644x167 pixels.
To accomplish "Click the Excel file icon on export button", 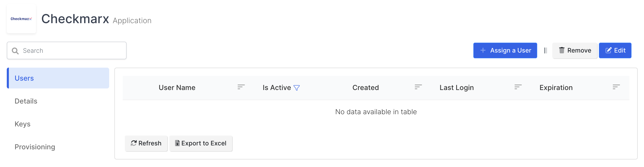I will click(177, 143).
